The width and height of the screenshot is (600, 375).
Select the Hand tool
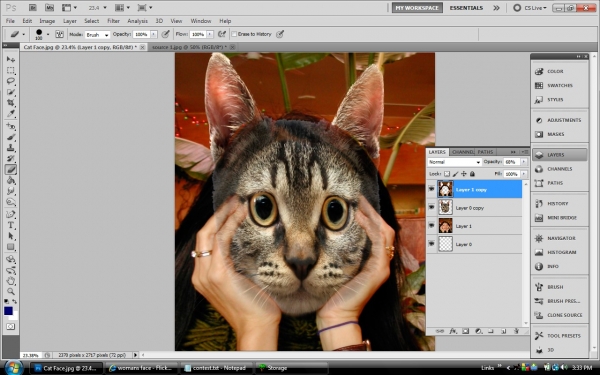pyautogui.click(x=10, y=281)
